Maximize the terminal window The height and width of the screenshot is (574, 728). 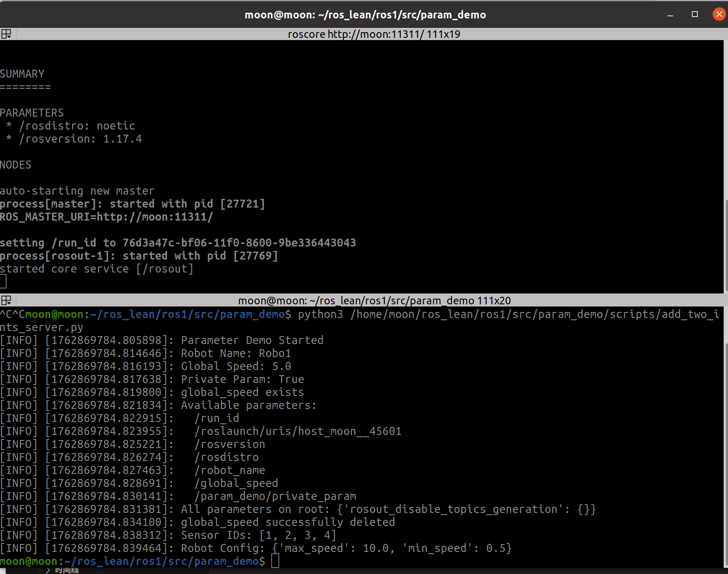[695, 14]
